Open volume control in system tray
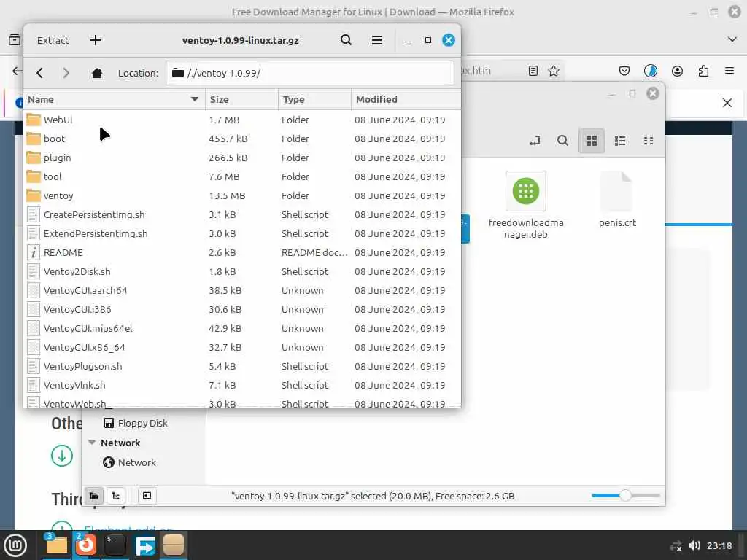The height and width of the screenshot is (560, 747). click(x=694, y=545)
